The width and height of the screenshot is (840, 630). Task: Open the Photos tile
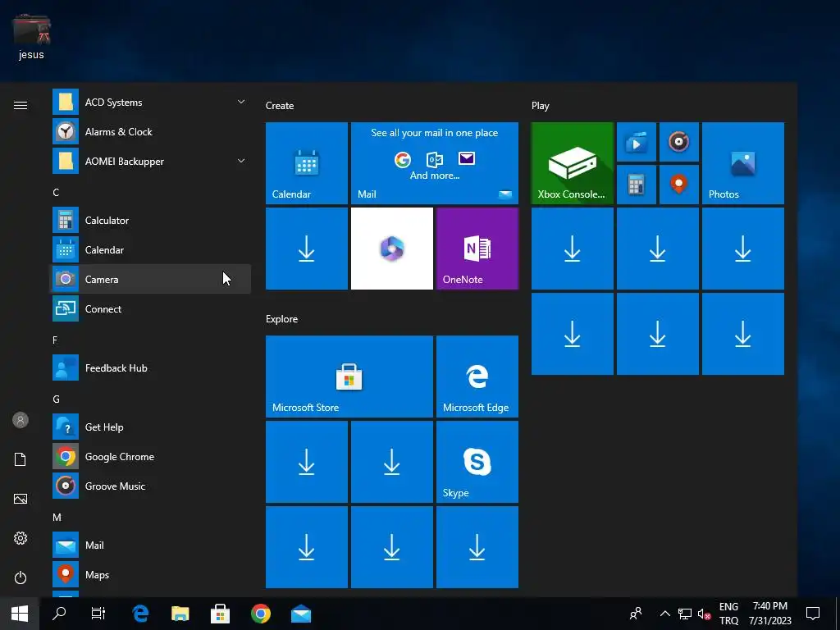tap(743, 163)
